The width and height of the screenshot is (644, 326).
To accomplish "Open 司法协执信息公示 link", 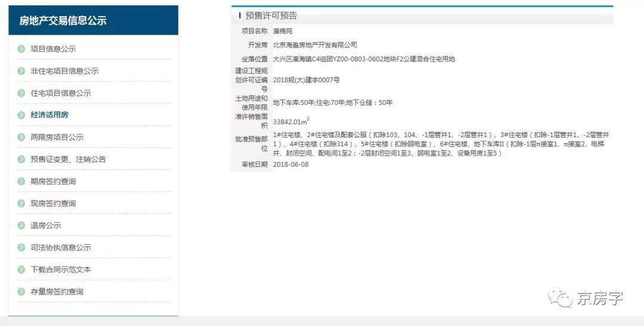I will coord(61,247).
